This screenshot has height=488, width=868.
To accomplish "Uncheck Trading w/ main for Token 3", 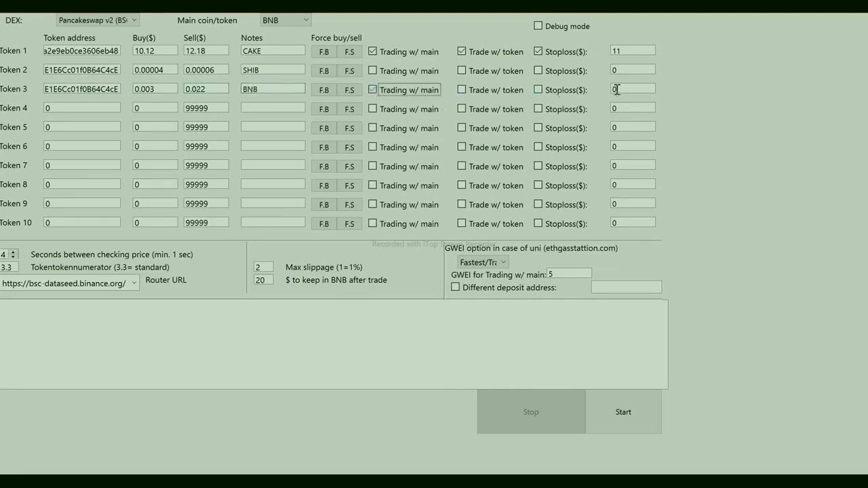I will tap(372, 89).
